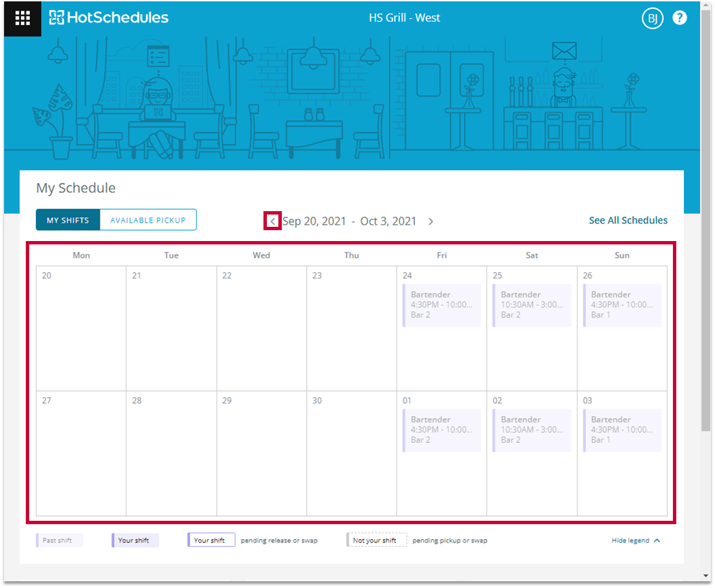This screenshot has height=588, width=715.
Task: Click the Your shift legend swatch
Action: (x=135, y=540)
